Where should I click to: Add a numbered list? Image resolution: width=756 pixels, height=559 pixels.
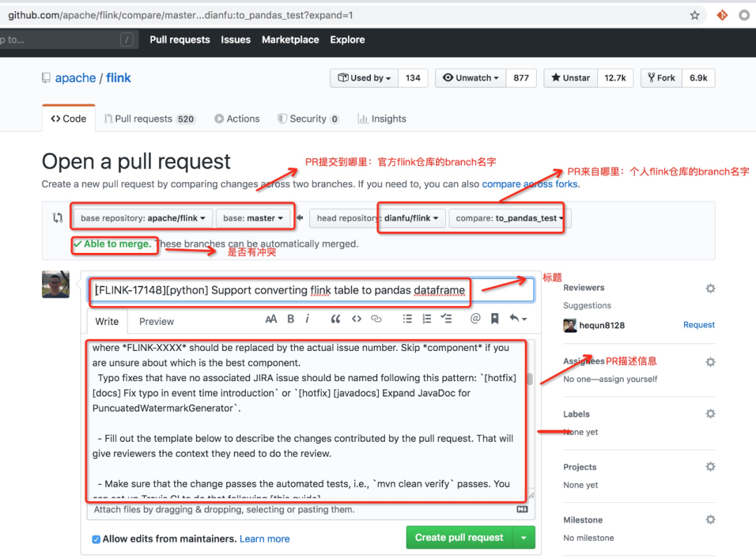point(427,319)
